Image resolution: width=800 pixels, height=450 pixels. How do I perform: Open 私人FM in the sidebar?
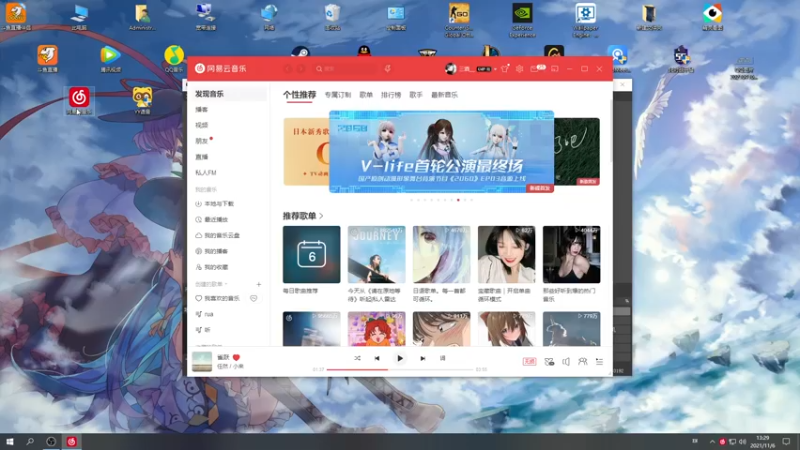tap(206, 172)
